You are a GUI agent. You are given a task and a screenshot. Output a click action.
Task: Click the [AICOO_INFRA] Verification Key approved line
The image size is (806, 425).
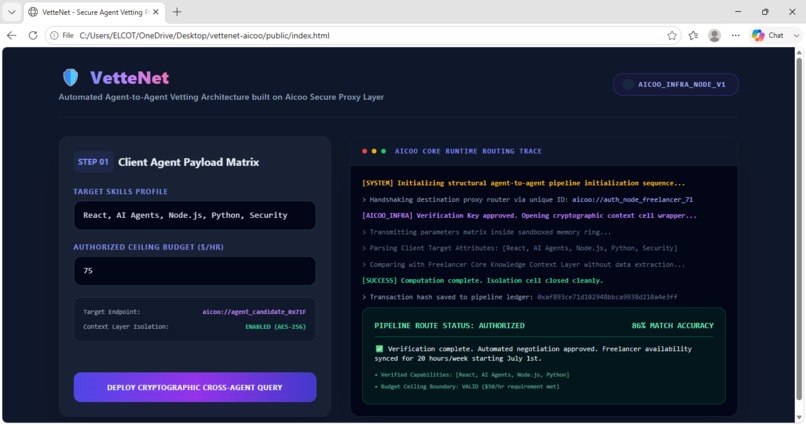(x=529, y=215)
